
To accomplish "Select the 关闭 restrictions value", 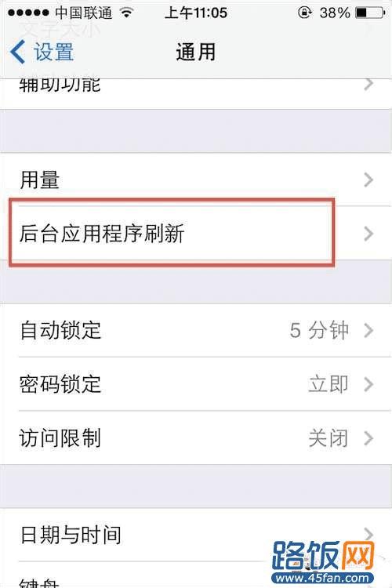I will pos(328,438).
